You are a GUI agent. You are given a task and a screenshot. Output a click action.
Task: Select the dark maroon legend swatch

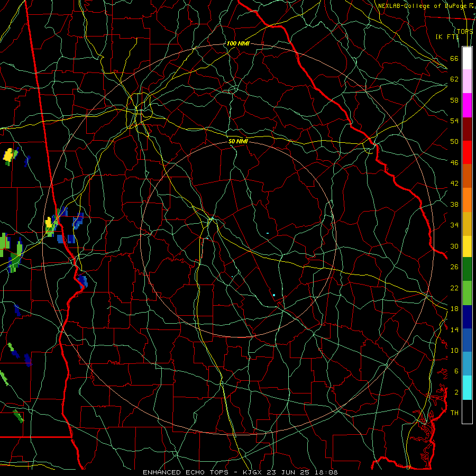[467, 129]
